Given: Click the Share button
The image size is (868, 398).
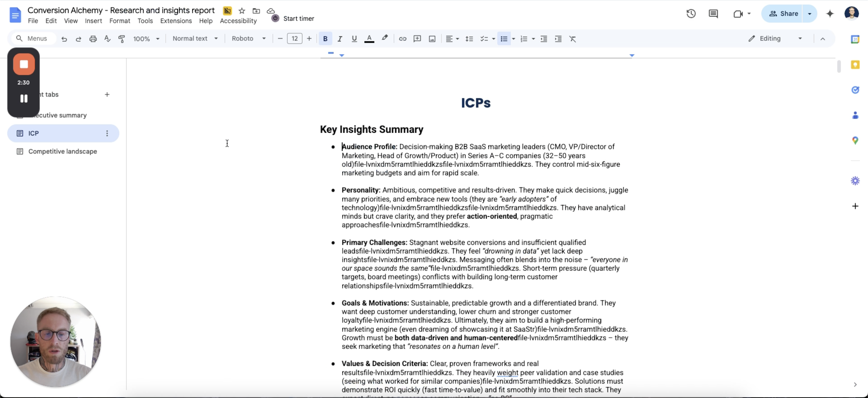Looking at the screenshot, I should click(783, 13).
